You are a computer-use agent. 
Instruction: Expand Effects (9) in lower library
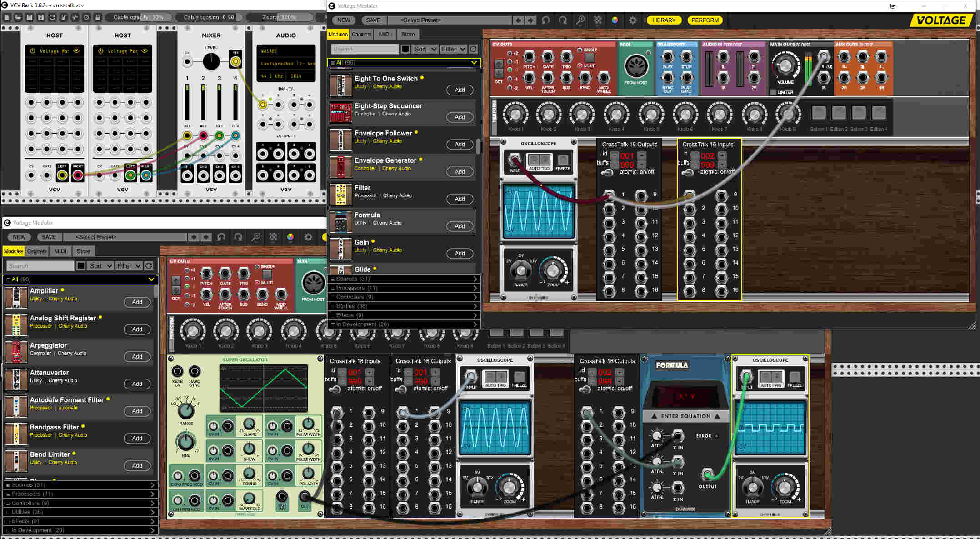(x=80, y=521)
